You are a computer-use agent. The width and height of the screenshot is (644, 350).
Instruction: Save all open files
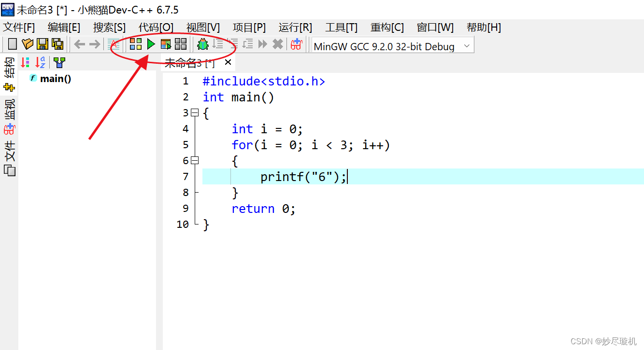(57, 44)
